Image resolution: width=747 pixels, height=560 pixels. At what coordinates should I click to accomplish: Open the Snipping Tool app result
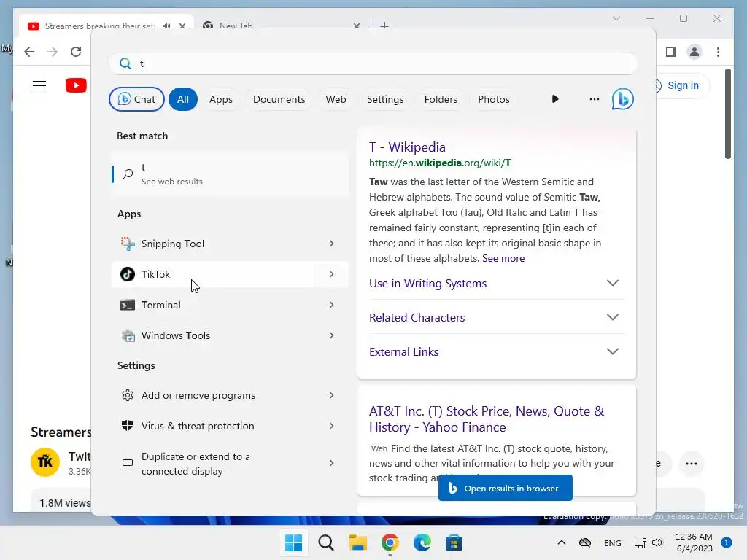212,244
